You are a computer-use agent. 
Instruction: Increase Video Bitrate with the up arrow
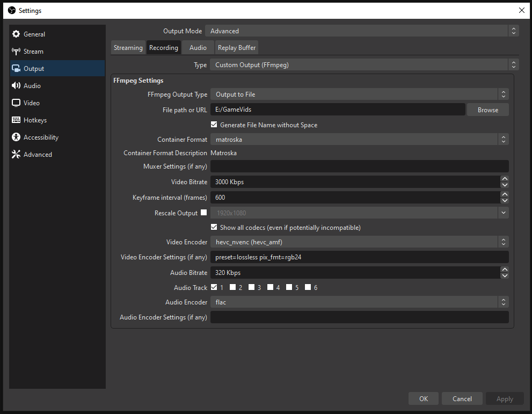coord(505,179)
